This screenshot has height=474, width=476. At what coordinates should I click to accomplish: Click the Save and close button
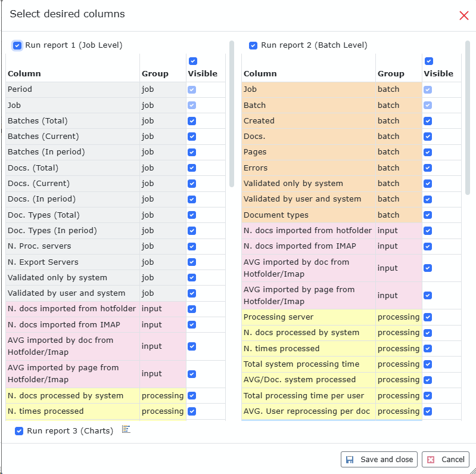click(x=379, y=459)
